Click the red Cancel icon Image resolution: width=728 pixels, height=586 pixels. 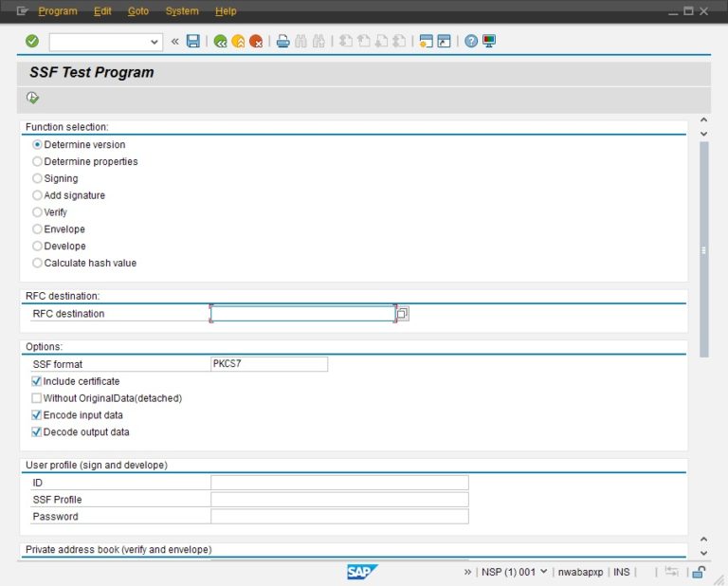pyautogui.click(x=256, y=42)
